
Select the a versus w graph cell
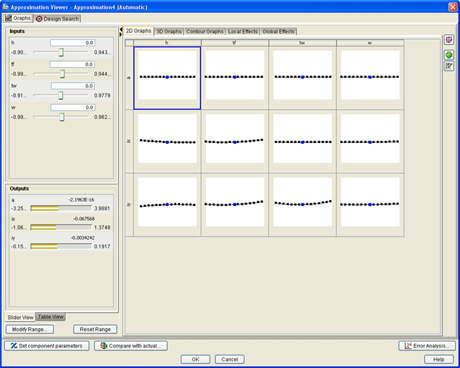click(x=370, y=78)
